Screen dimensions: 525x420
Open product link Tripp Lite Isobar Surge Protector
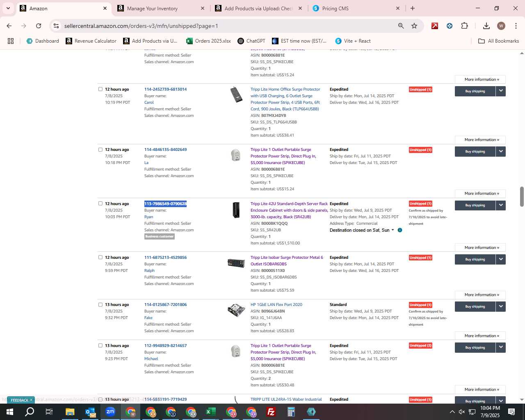pyautogui.click(x=287, y=260)
